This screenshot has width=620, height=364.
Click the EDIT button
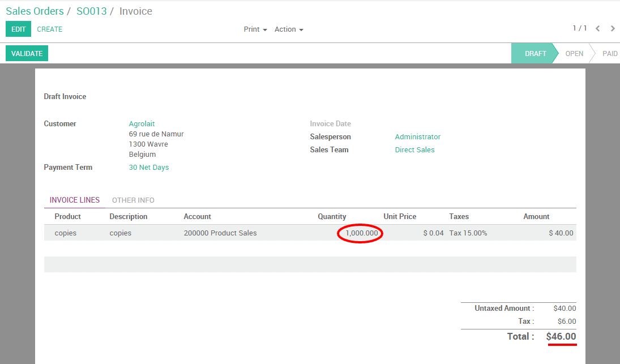18,28
